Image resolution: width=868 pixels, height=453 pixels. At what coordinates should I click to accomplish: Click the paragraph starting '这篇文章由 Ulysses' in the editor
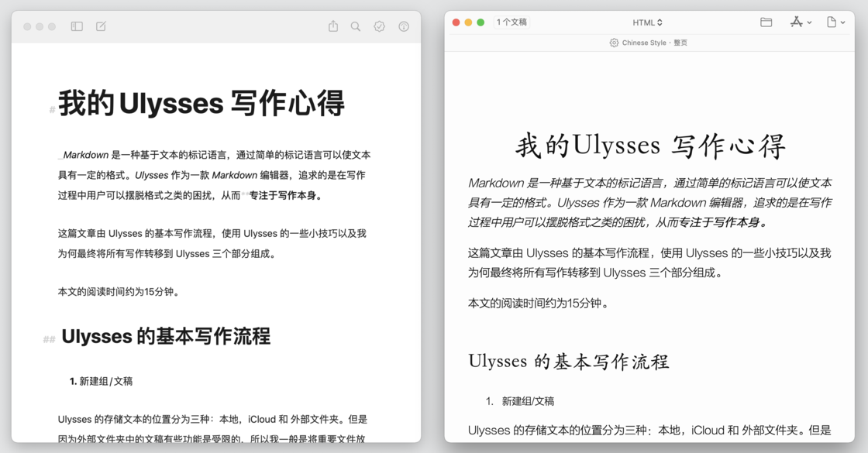[x=212, y=244]
